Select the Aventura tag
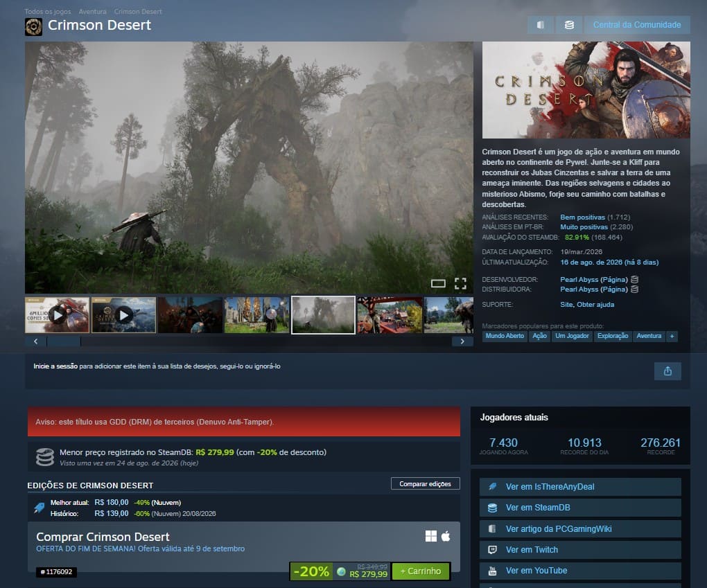Image resolution: width=707 pixels, height=588 pixels. [649, 336]
